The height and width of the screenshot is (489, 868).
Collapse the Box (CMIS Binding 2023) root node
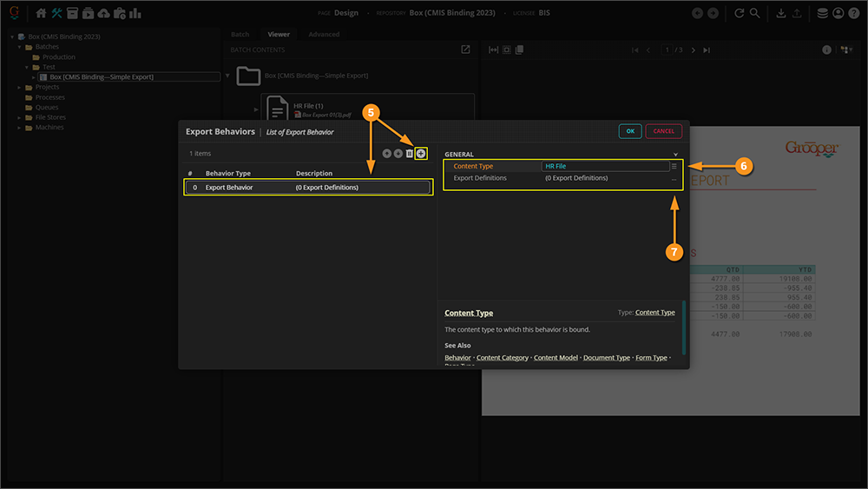click(12, 37)
